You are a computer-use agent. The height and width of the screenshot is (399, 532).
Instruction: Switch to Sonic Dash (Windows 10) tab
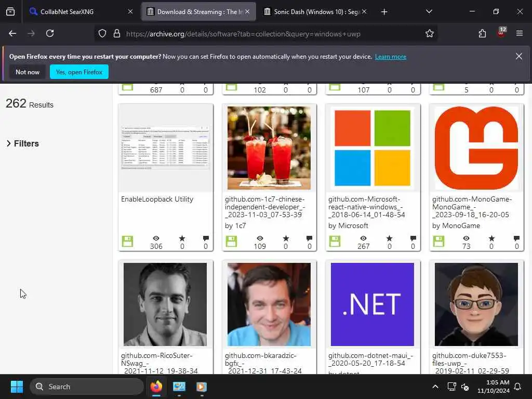(315, 12)
